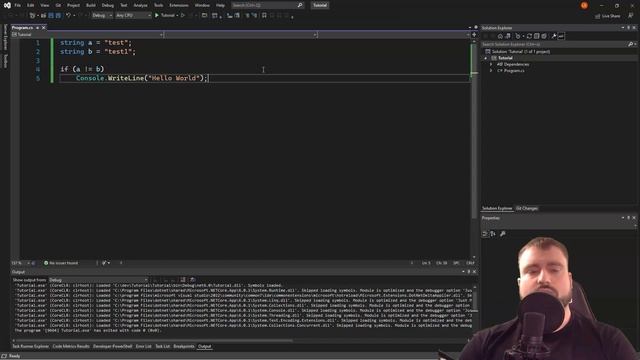Select the Program.cs editor tab
The height and width of the screenshot is (360, 640).
(x=22, y=27)
